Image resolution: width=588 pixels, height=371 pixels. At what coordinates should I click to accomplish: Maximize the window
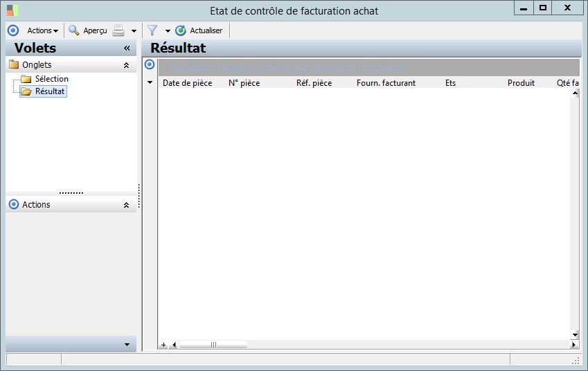542,8
